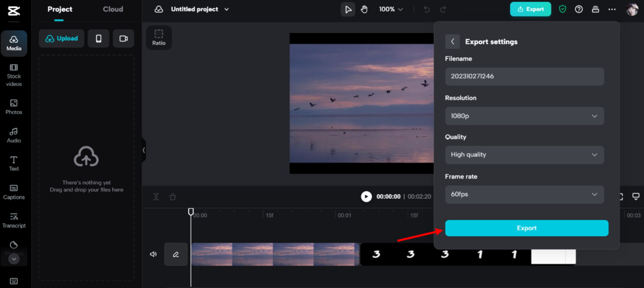Mute the video track audio

153,254
